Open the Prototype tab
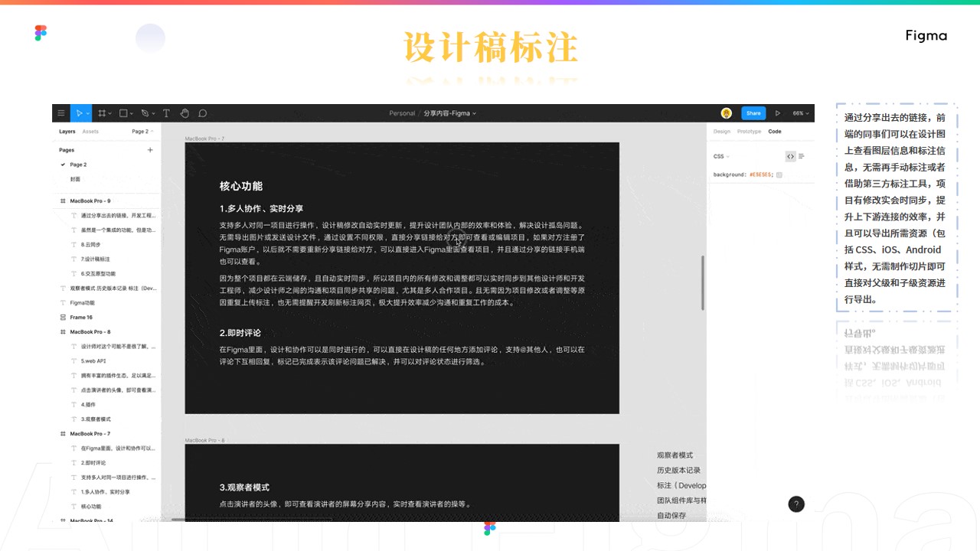980x551 pixels. pos(749,132)
